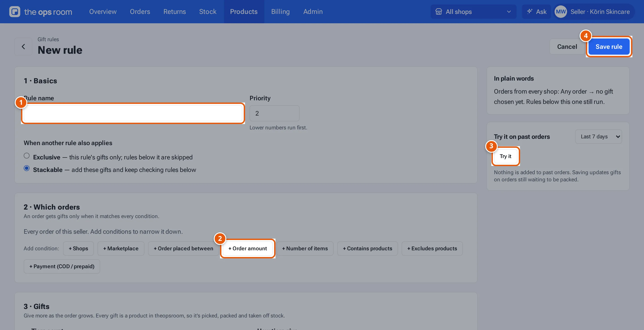Click the Seller · Kōrin Skincare label
Viewport: 644px width, 330px height.
[x=600, y=12]
